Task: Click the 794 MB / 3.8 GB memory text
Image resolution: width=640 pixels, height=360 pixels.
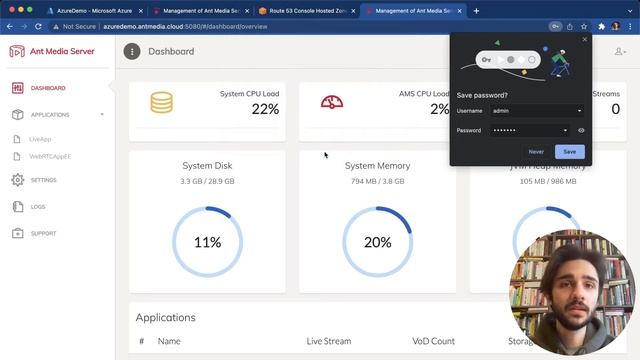Action: (378, 181)
